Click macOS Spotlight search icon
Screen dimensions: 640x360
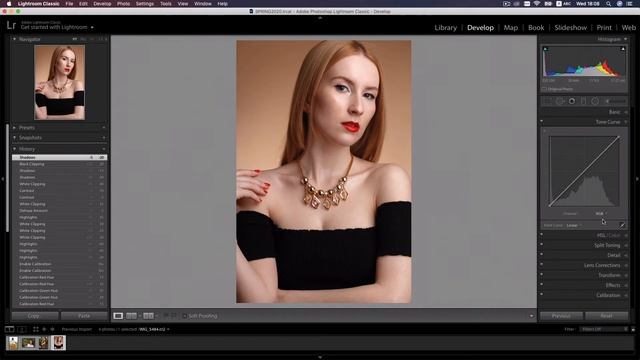point(608,4)
